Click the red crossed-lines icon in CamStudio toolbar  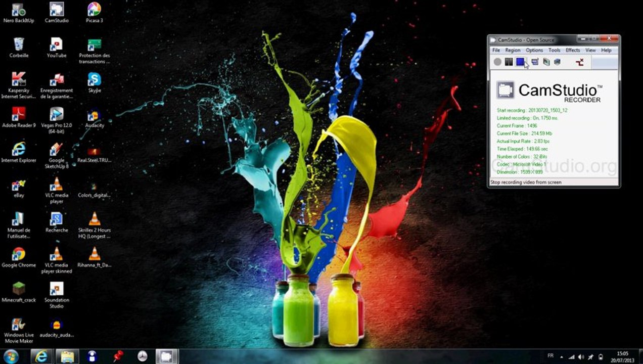coord(580,62)
